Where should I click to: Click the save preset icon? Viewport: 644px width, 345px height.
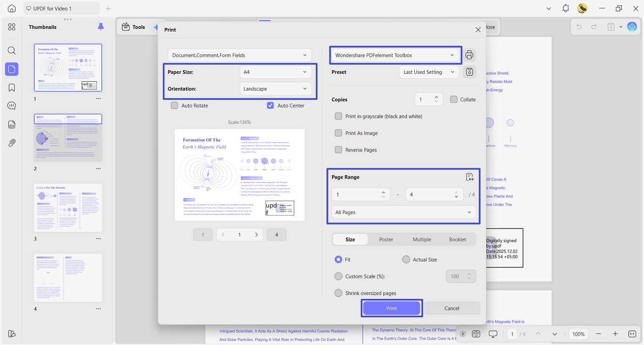469,72
